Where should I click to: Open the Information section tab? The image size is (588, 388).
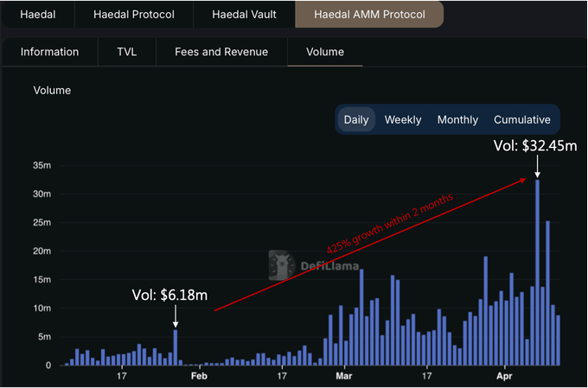[x=49, y=52]
